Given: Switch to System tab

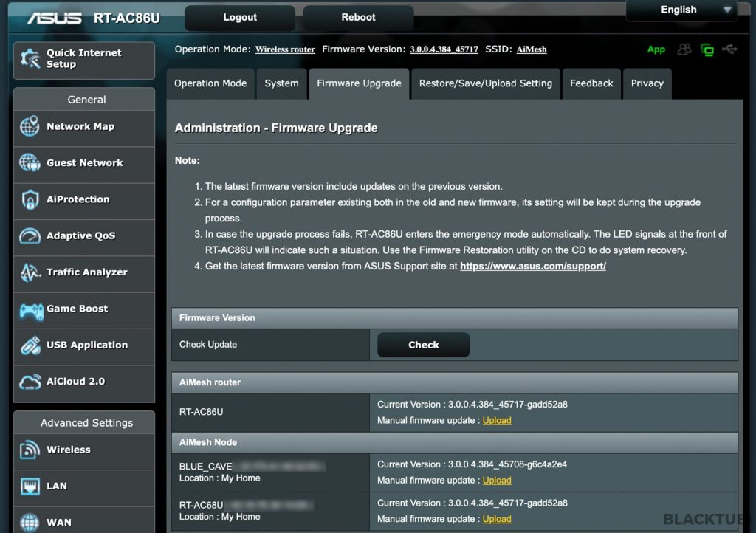Looking at the screenshot, I should (x=281, y=83).
